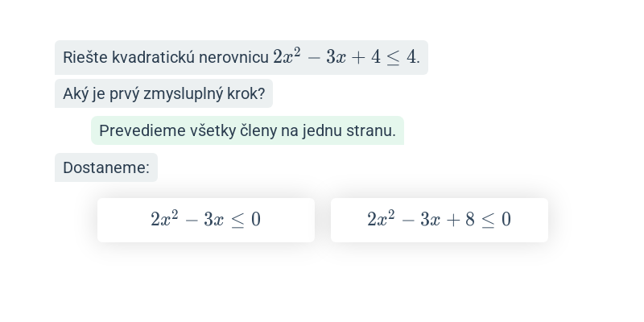Choose the answer 2x² − 3x + 8 ≤ 0
Image resolution: width=644 pixels, height=322 pixels.
[439, 220]
